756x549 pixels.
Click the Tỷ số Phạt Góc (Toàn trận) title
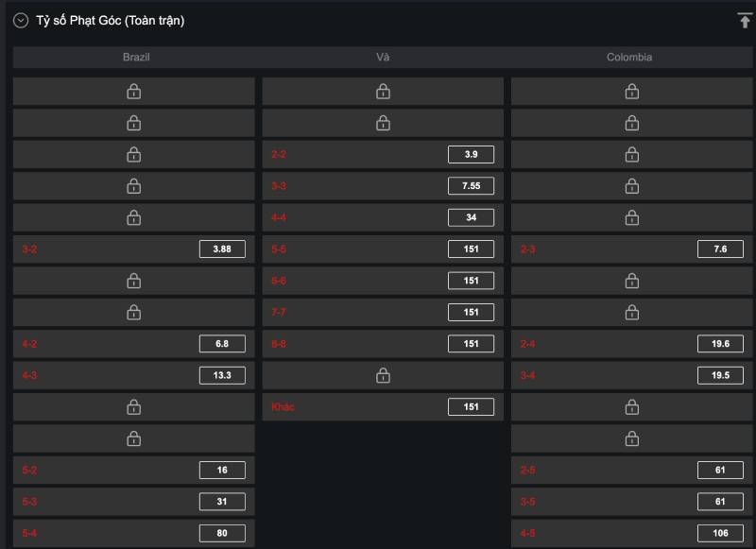point(110,21)
